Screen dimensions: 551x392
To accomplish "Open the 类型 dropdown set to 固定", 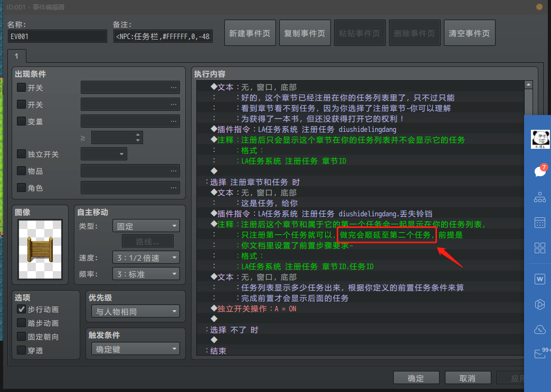I will click(146, 226).
